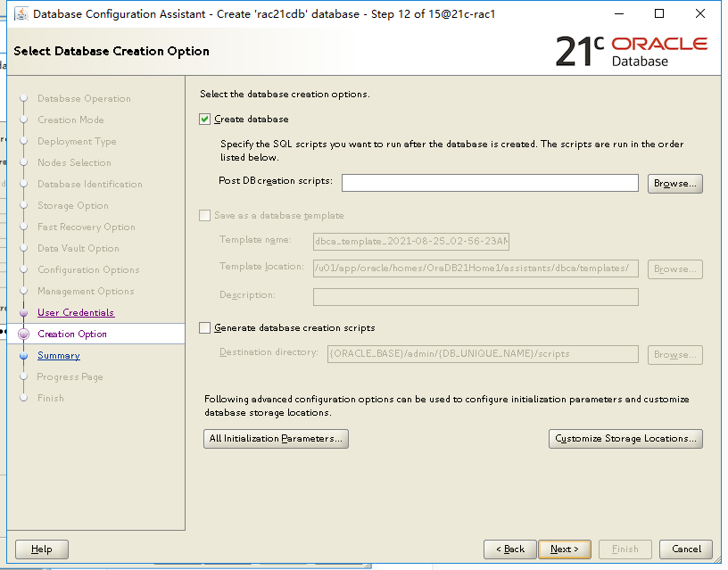728x570 pixels.
Task: Click the 'Post DB creation scripts:' label
Action: [276, 180]
